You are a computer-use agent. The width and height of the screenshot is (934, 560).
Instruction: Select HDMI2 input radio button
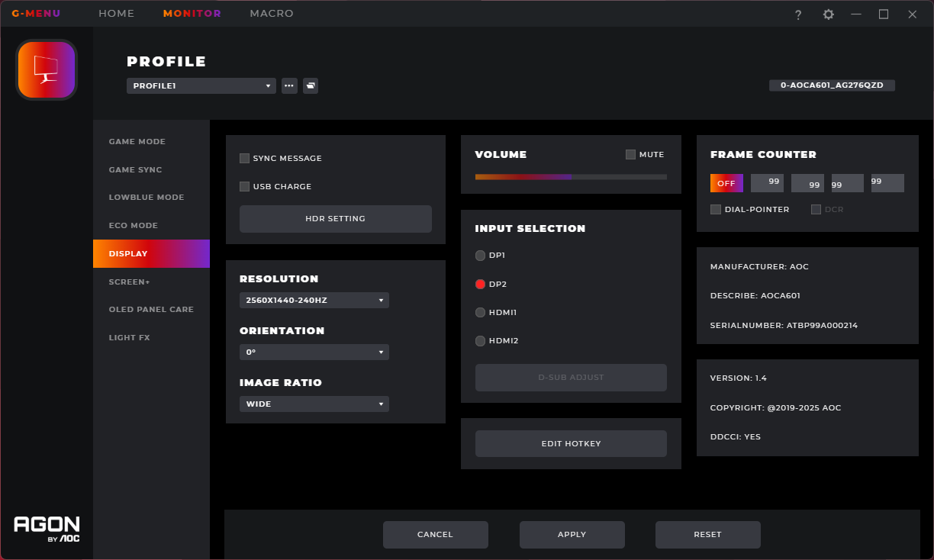(x=480, y=341)
